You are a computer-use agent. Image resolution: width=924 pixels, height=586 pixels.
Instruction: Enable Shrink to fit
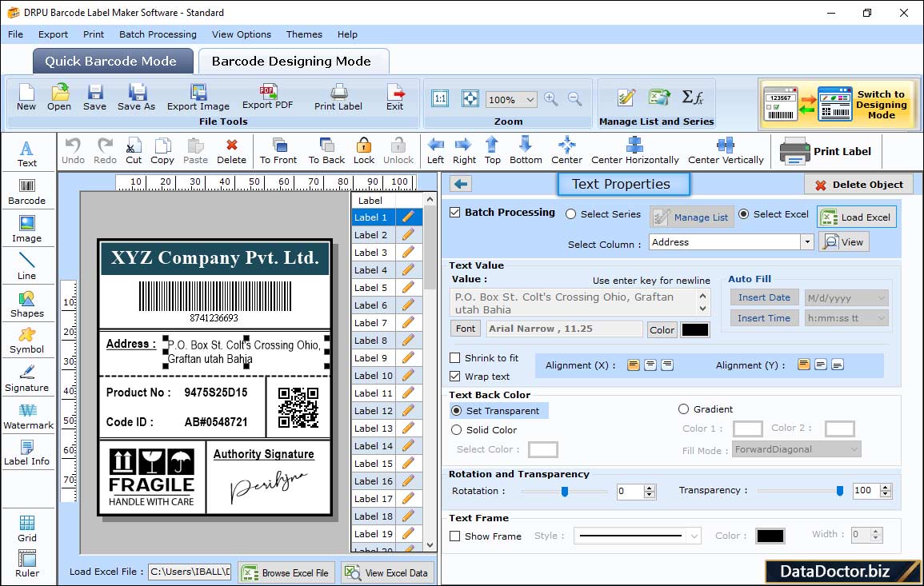pos(455,358)
